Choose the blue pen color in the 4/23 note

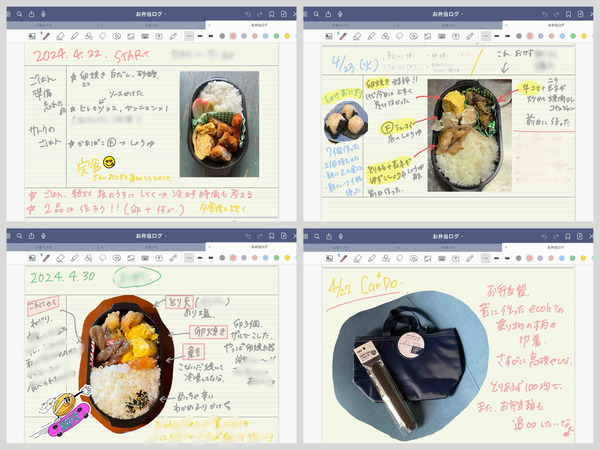pyautogui.click(x=562, y=36)
